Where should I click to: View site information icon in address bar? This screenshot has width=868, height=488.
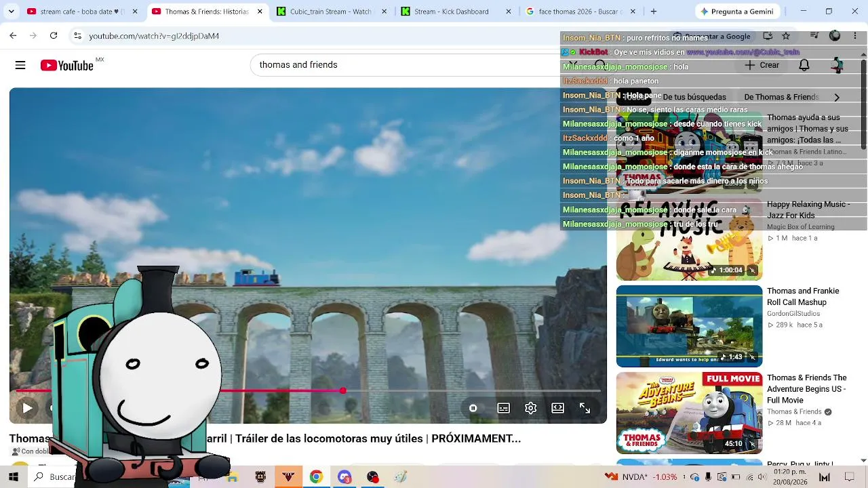coord(78,36)
